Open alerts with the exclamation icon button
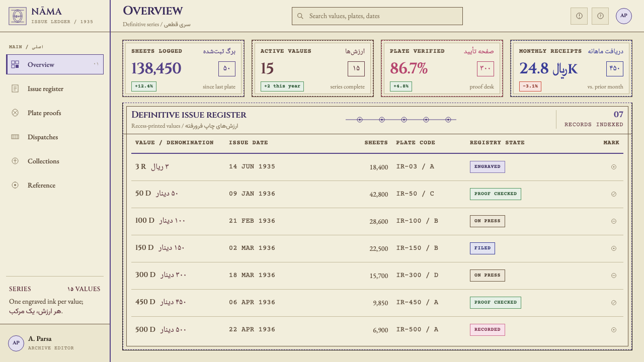644x362 pixels. click(579, 16)
